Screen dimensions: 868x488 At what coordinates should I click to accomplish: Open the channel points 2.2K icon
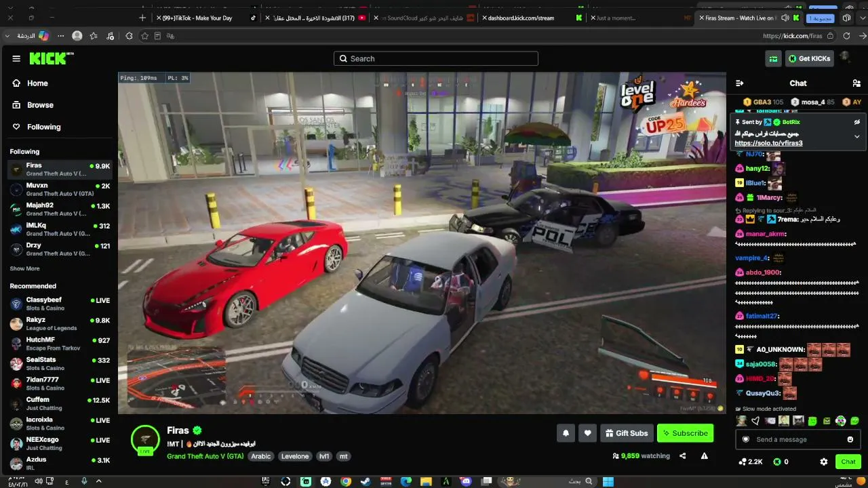pyautogui.click(x=751, y=462)
